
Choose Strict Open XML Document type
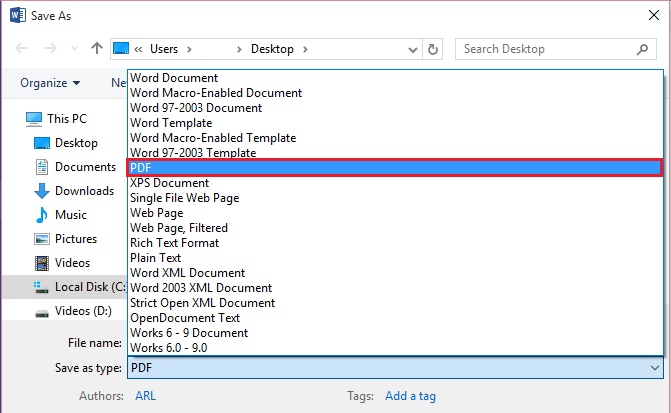coord(395,303)
